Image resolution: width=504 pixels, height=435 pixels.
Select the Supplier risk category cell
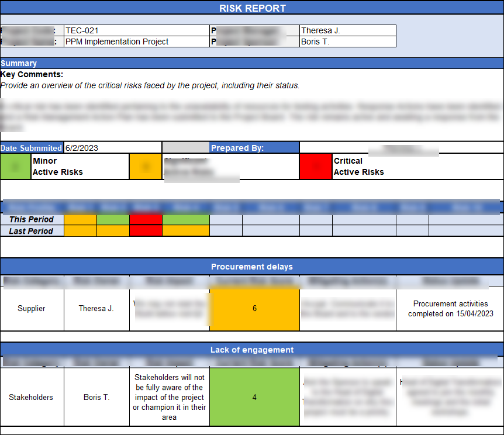click(x=32, y=309)
